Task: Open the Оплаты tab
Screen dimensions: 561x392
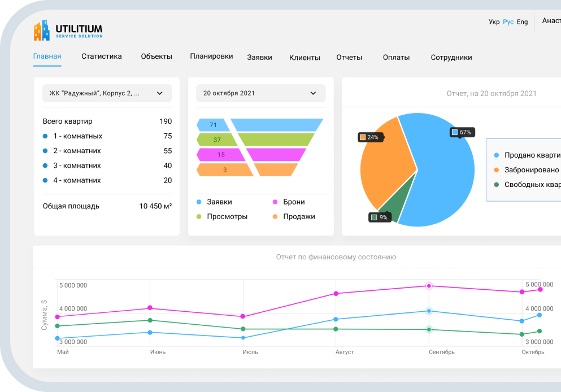Action: click(396, 57)
